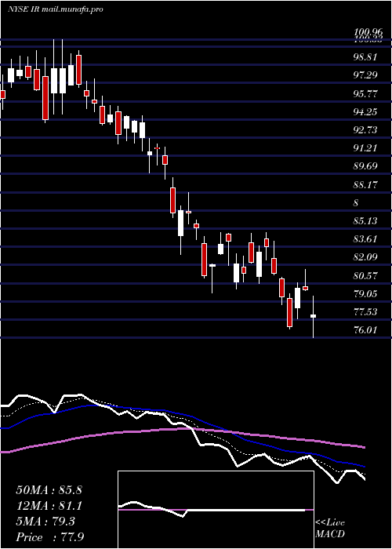Select the 88.17 price axis label
Screen dimensions: 392x549
(365, 184)
